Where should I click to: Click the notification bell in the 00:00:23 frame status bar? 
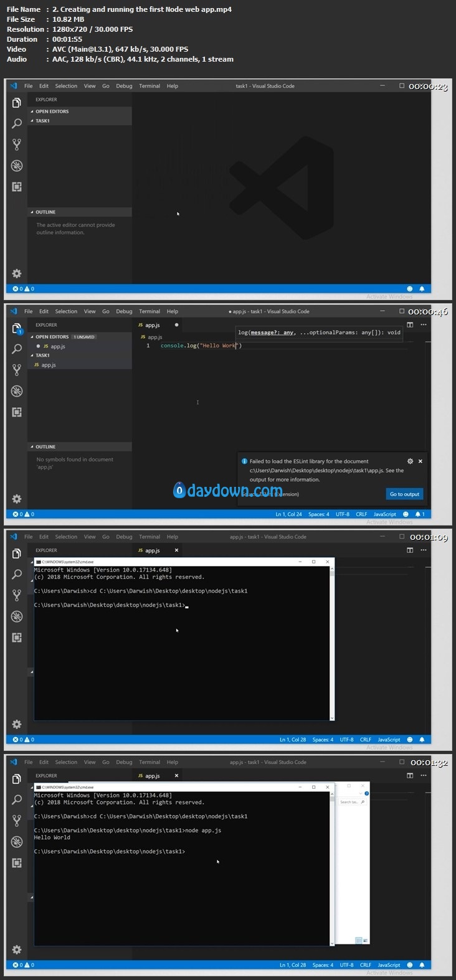pyautogui.click(x=422, y=289)
